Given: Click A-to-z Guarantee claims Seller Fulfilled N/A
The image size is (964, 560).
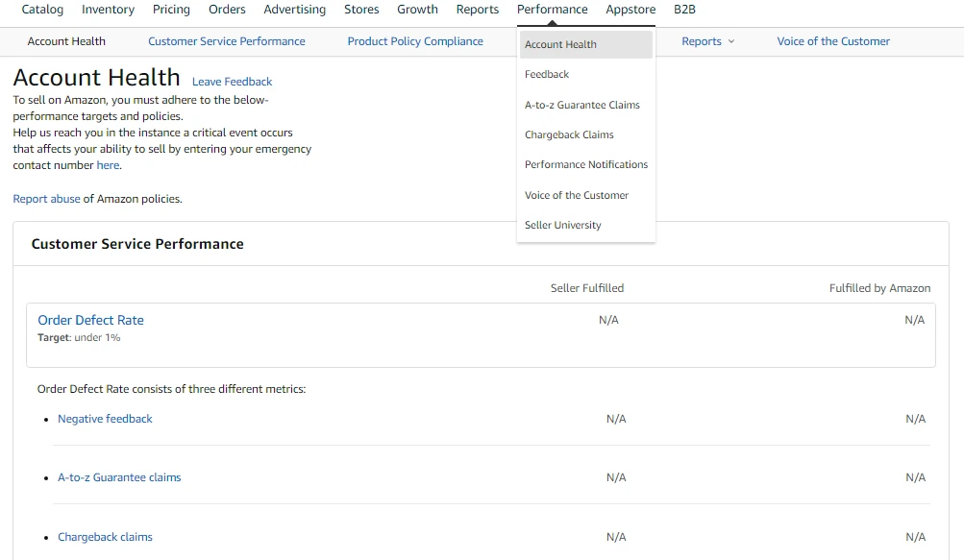Looking at the screenshot, I should [616, 477].
